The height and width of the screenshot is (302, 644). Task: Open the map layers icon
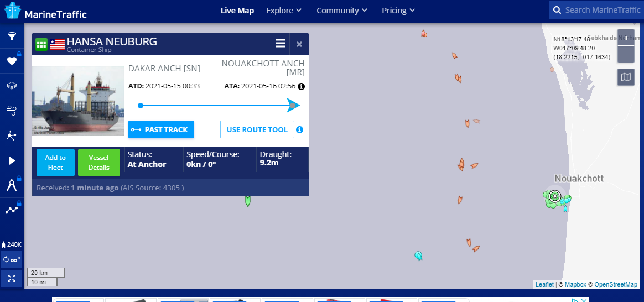(12, 86)
